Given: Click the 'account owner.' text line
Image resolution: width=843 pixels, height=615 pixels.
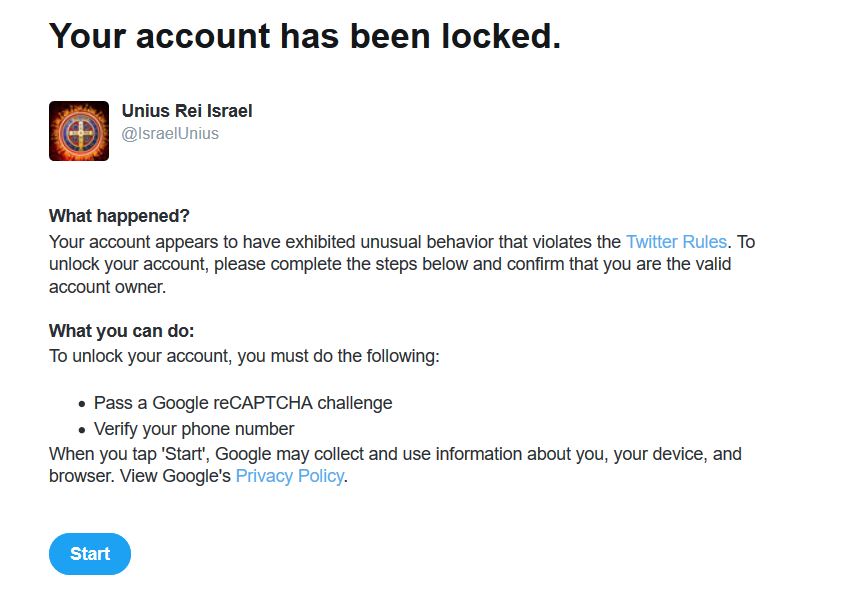Looking at the screenshot, I should click(x=107, y=287).
